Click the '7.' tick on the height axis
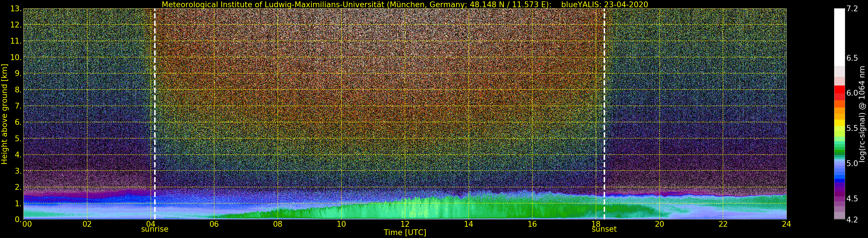This screenshot has width=868, height=238. (18, 106)
